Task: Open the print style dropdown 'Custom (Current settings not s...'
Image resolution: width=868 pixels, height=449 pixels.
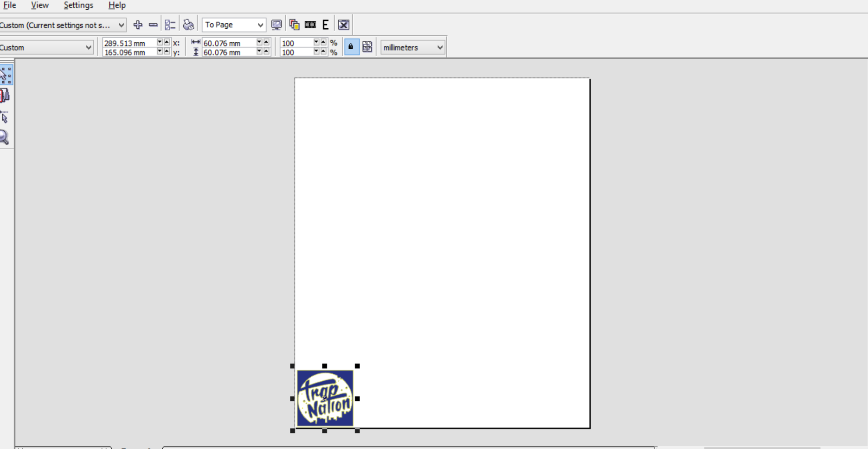Action: click(63, 25)
